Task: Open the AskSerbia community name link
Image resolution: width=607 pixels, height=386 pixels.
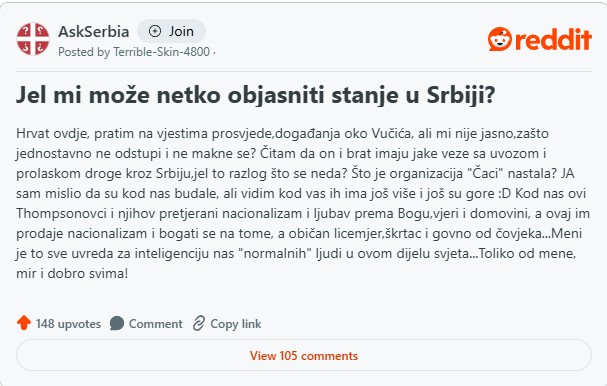Action: point(94,32)
